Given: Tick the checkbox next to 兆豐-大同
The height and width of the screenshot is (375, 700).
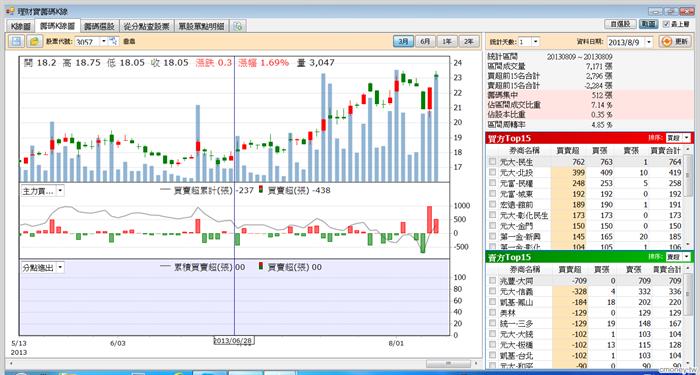Looking at the screenshot, I should click(x=492, y=280).
